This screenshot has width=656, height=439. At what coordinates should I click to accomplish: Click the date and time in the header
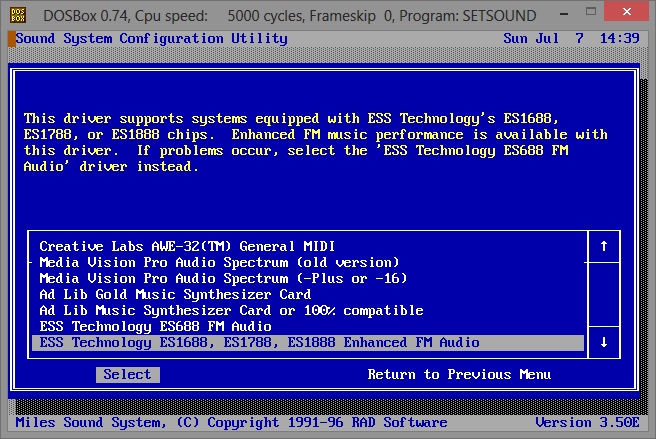coord(571,39)
